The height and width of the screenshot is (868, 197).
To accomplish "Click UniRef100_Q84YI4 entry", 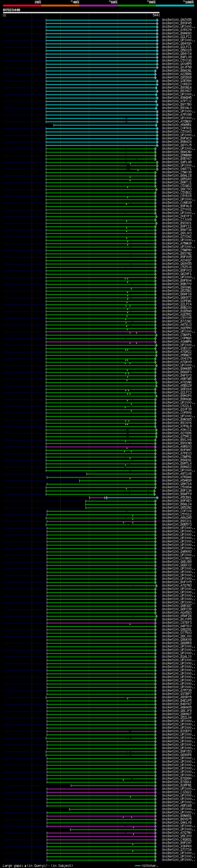I will pos(177,54).
